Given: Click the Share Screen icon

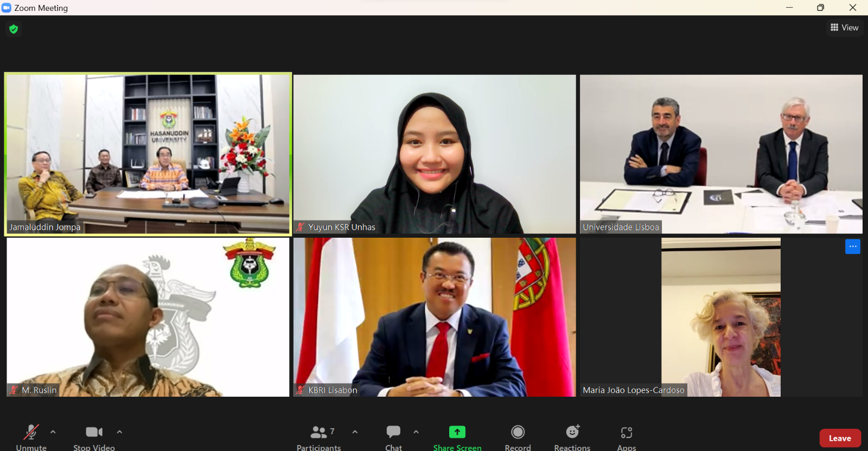Looking at the screenshot, I should (x=457, y=432).
